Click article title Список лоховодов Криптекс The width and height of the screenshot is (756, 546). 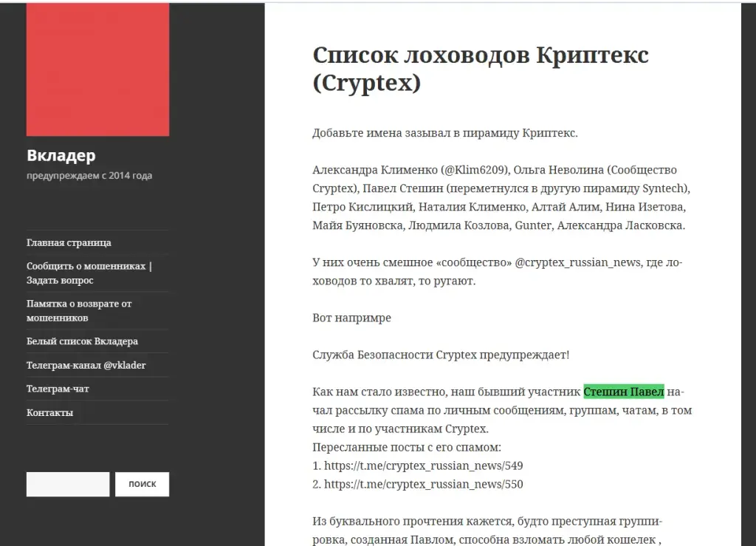(x=481, y=69)
